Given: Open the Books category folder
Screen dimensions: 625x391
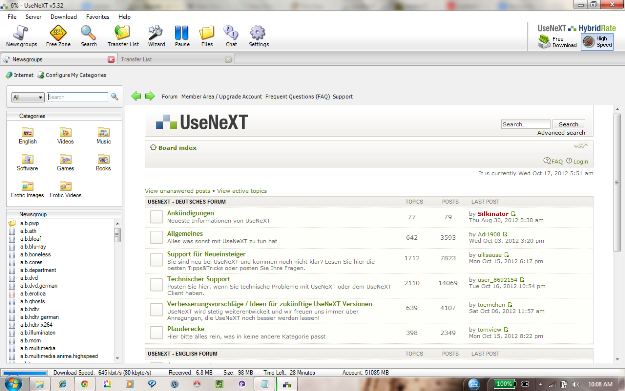Looking at the screenshot, I should 104,163.
